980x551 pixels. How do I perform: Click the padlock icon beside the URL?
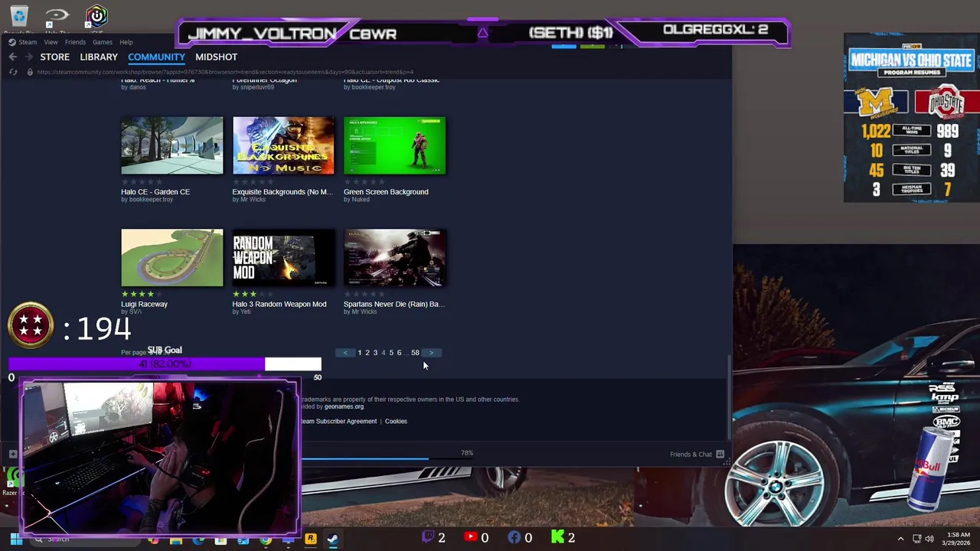[30, 72]
